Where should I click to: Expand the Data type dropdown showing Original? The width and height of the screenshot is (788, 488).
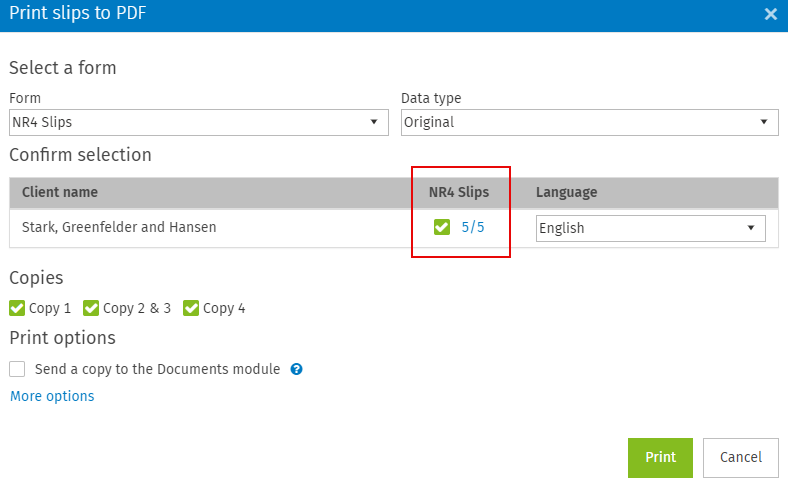589,122
